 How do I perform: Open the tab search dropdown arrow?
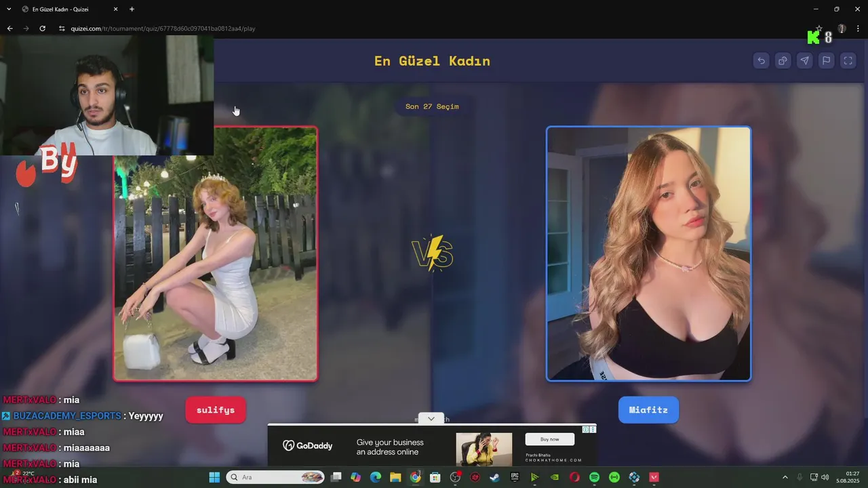9,9
